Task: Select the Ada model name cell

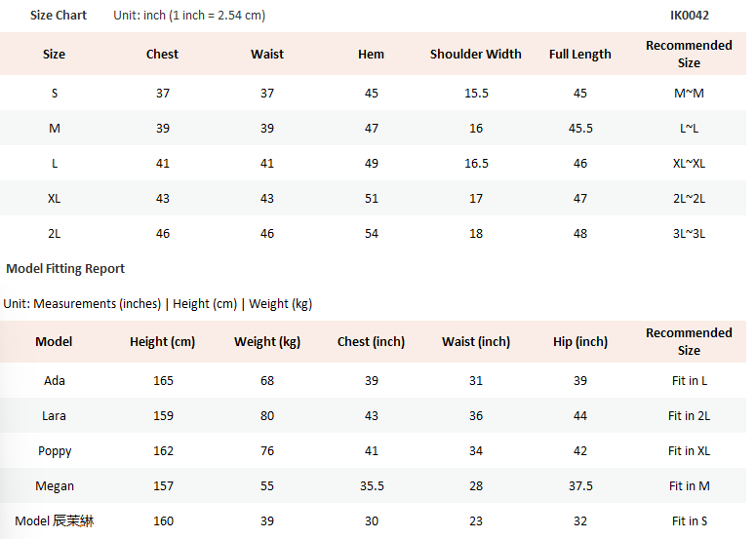Action: [55, 381]
